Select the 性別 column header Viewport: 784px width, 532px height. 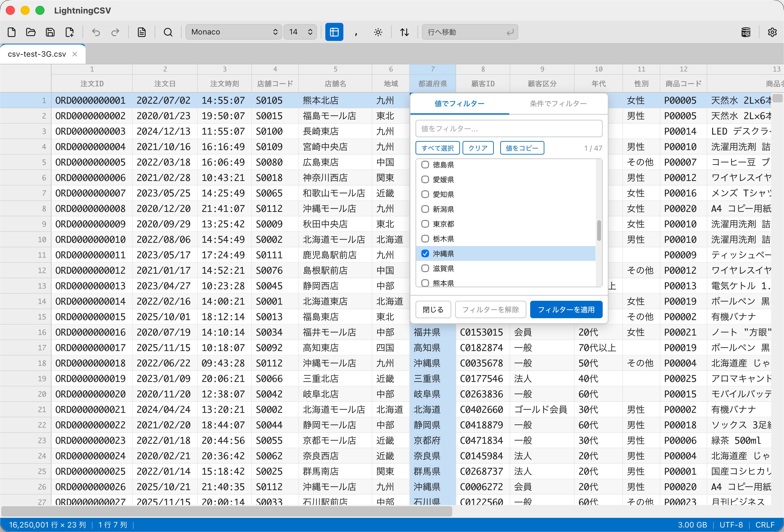pyautogui.click(x=641, y=84)
